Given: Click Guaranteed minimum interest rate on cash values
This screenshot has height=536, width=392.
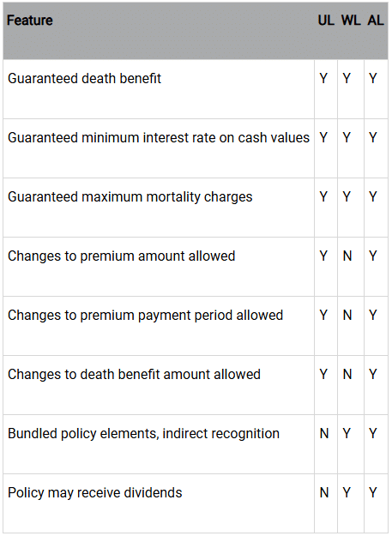Looking at the screenshot, I should [159, 138].
